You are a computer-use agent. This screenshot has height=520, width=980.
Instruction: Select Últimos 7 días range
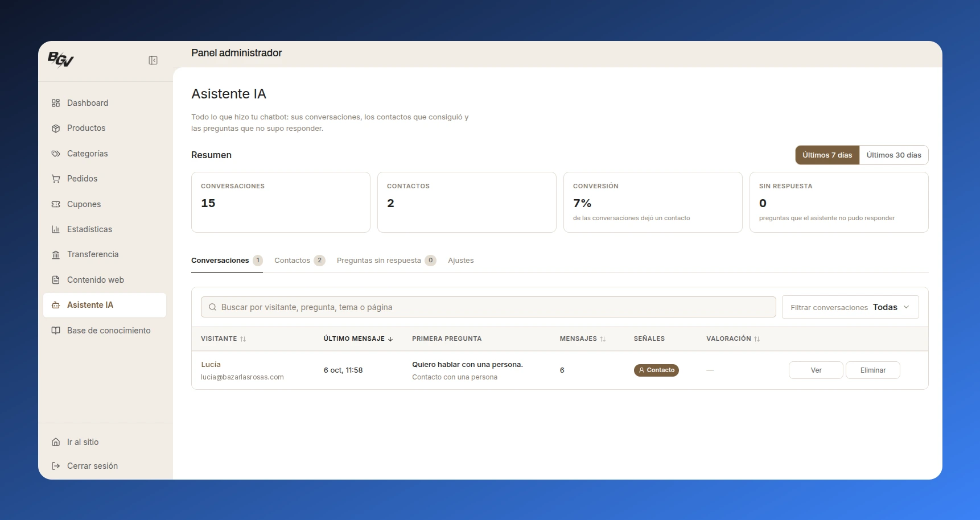pyautogui.click(x=827, y=155)
